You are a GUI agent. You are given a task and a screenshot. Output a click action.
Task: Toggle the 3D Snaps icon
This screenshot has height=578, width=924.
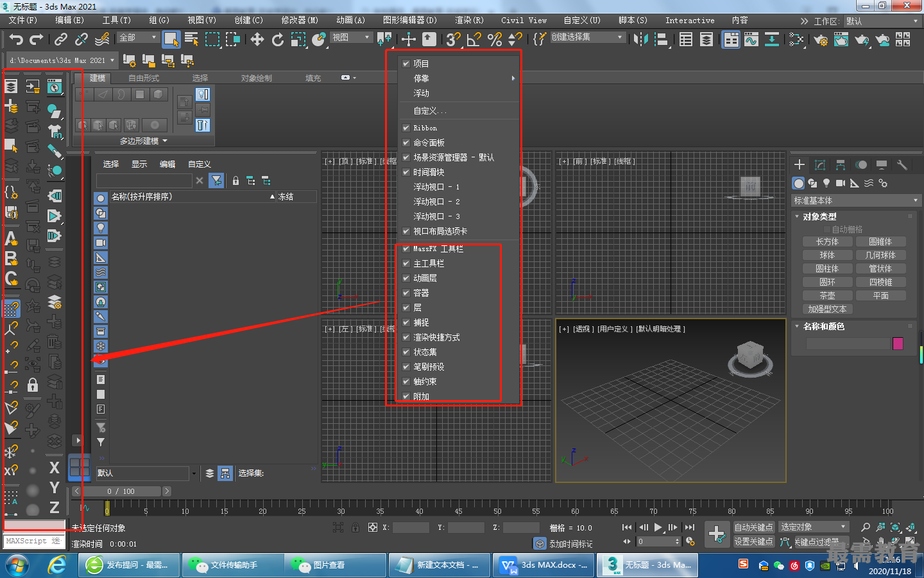pos(454,39)
